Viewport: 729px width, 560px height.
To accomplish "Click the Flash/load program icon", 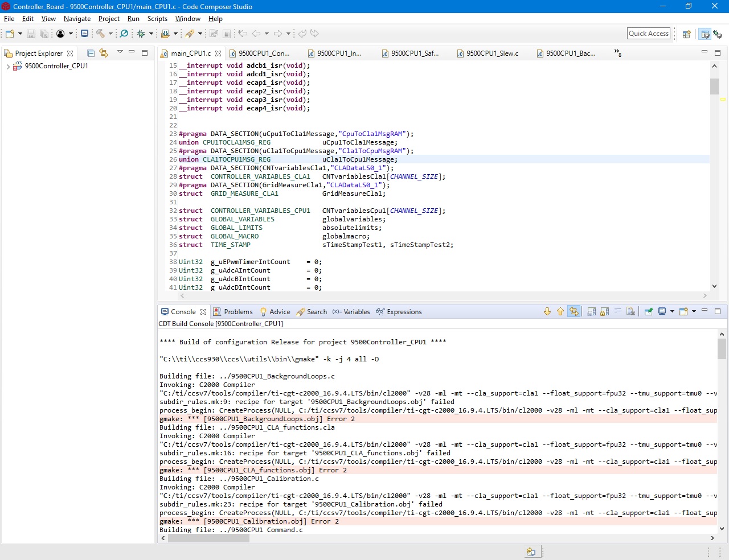I will coord(165,34).
